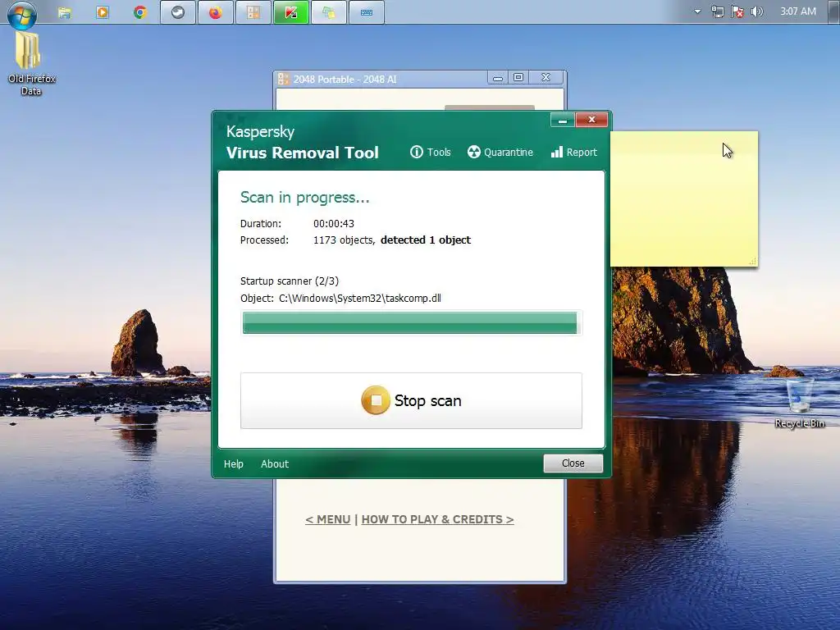Viewport: 840px width, 630px height.
Task: Click the Quarantine radiation icon
Action: [x=473, y=152]
